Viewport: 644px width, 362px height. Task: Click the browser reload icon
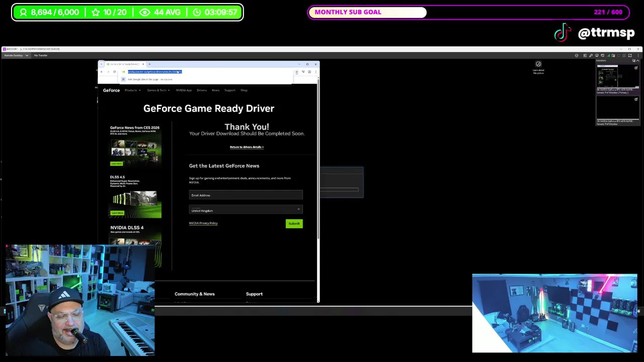click(x=115, y=72)
